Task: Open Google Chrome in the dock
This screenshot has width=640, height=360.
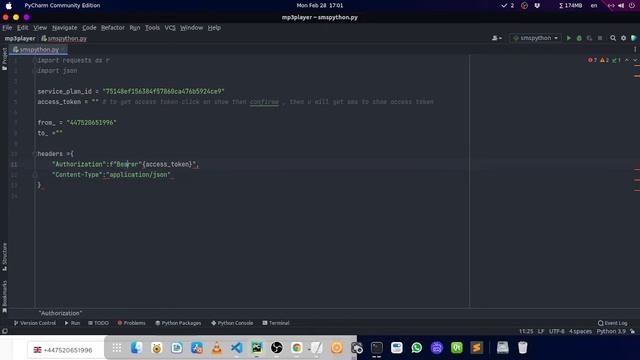Action: click(x=297, y=348)
